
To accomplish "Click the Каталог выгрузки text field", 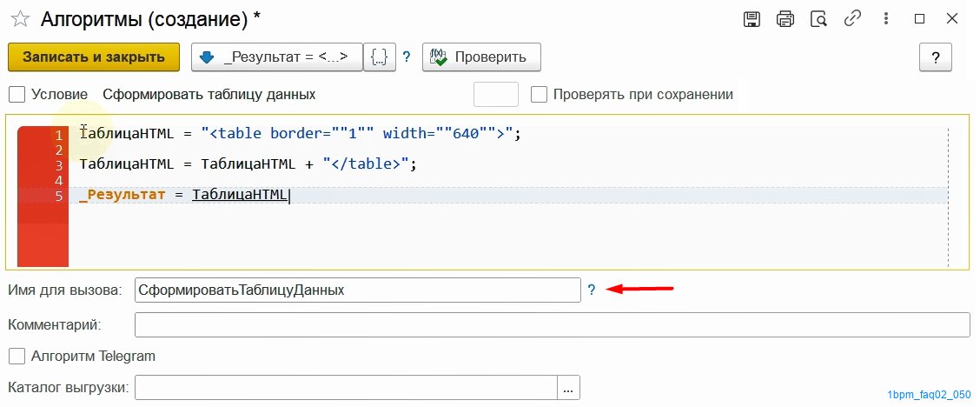I will (345, 388).
